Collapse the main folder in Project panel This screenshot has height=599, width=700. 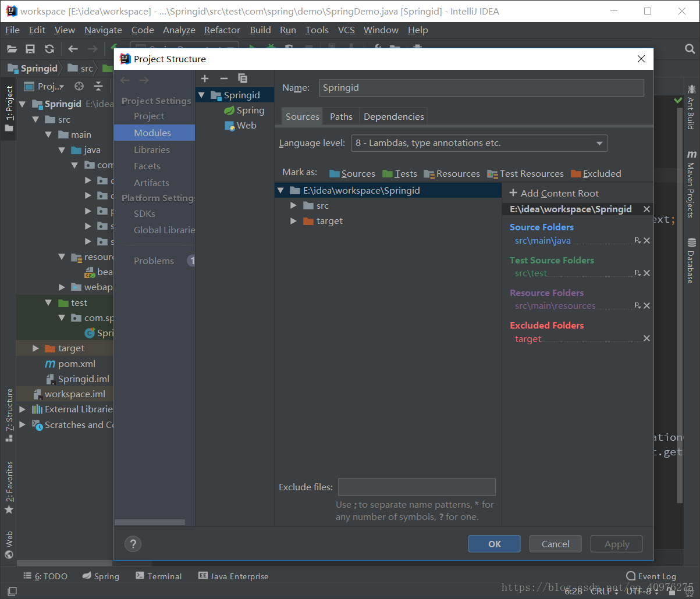pyautogui.click(x=49, y=134)
